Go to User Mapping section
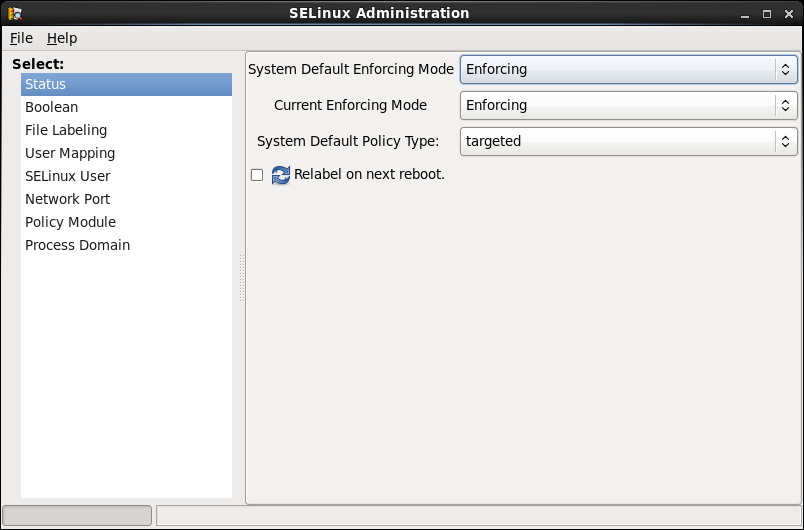Image resolution: width=804 pixels, height=530 pixels. pyautogui.click(x=126, y=153)
